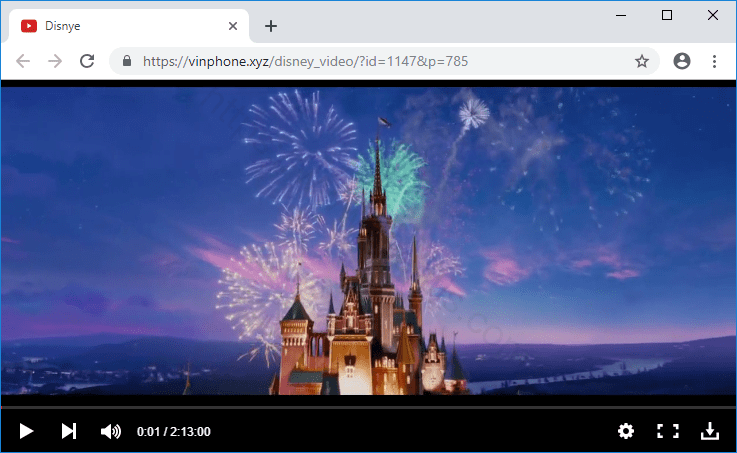Maximize the browser window

pos(667,15)
